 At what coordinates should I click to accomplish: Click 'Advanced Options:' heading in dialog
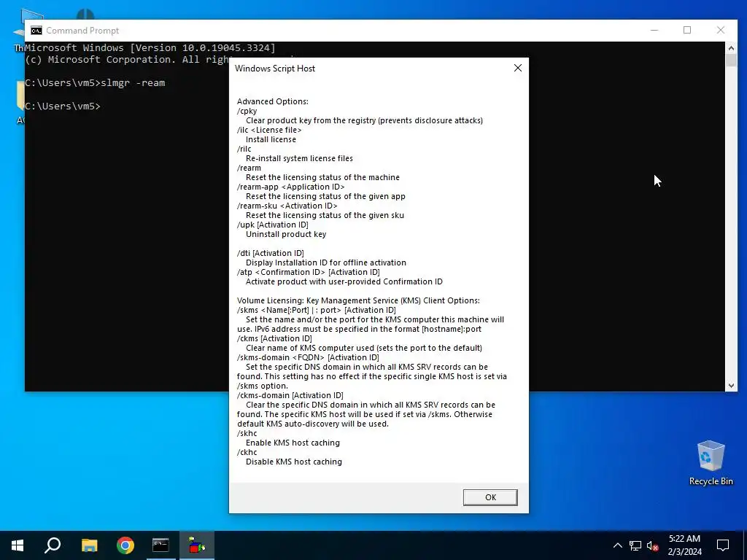pos(273,101)
